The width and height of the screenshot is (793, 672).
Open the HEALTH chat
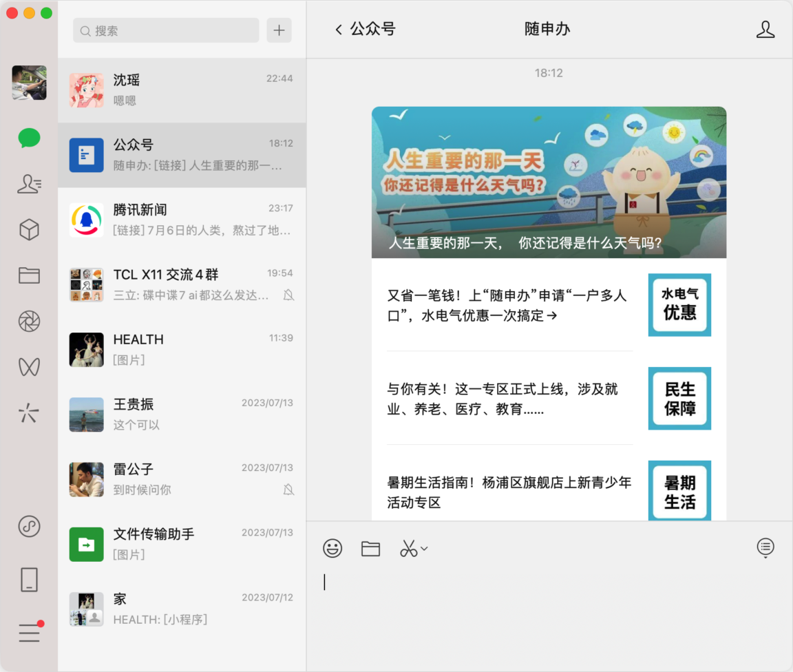(182, 349)
